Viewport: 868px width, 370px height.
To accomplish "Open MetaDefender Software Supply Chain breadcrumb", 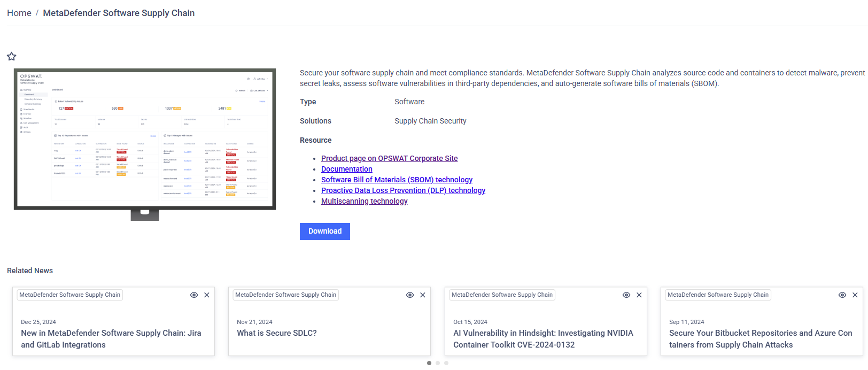I will pos(119,13).
